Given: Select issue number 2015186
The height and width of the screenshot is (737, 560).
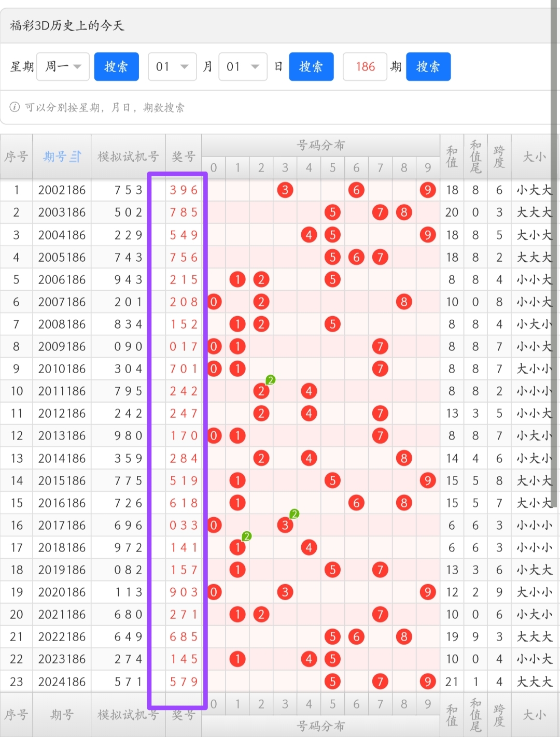Looking at the screenshot, I should pos(62,481).
